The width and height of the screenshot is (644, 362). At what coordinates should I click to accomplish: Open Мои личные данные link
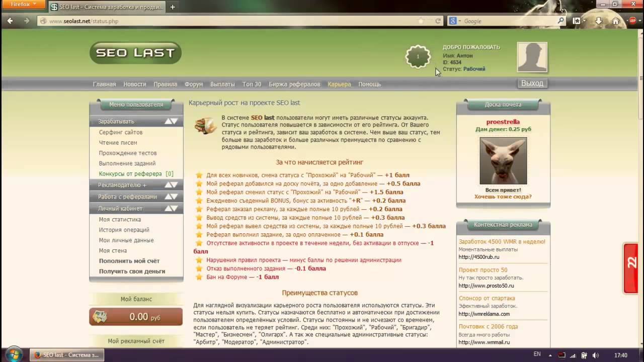tap(126, 240)
